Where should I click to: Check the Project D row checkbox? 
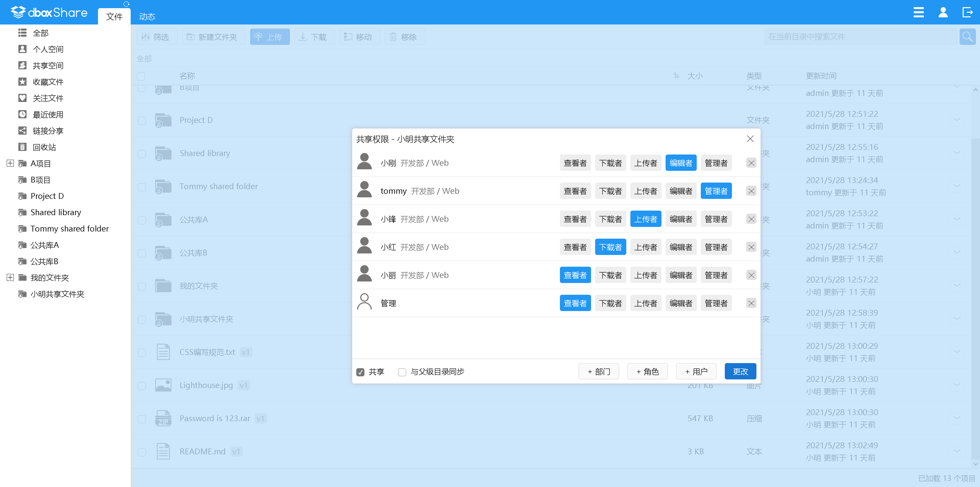(x=142, y=121)
